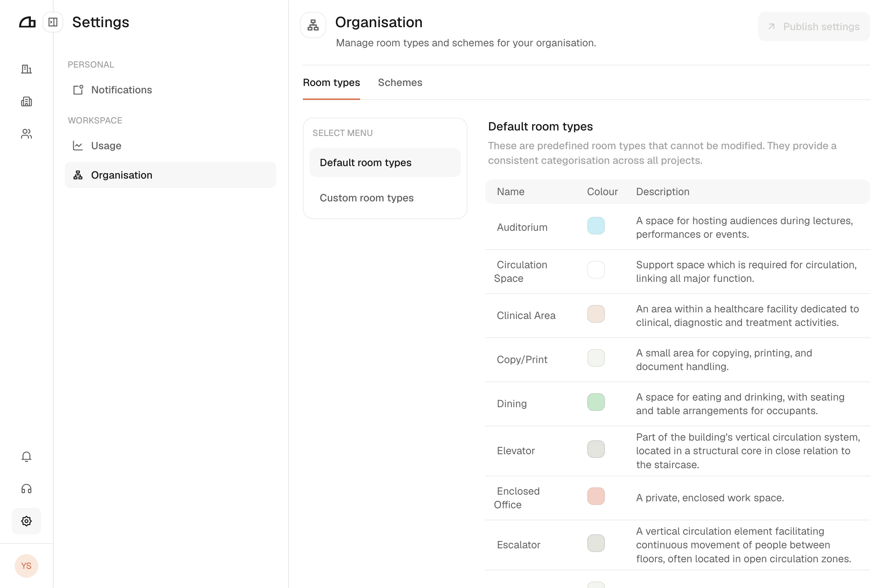Open the second building-hotel icon in rail
This screenshot has height=588, width=882.
pyautogui.click(x=26, y=101)
